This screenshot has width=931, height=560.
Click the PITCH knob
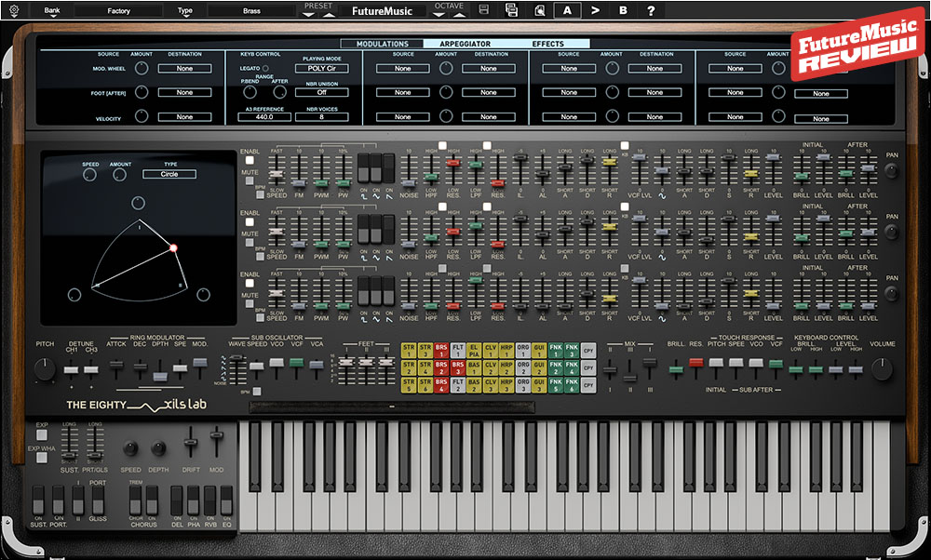pyautogui.click(x=45, y=369)
